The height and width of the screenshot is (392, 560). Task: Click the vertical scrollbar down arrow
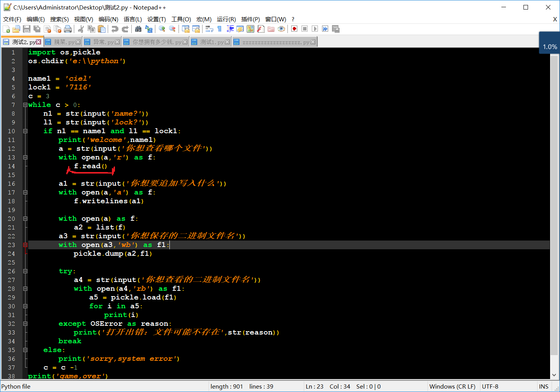(554, 375)
